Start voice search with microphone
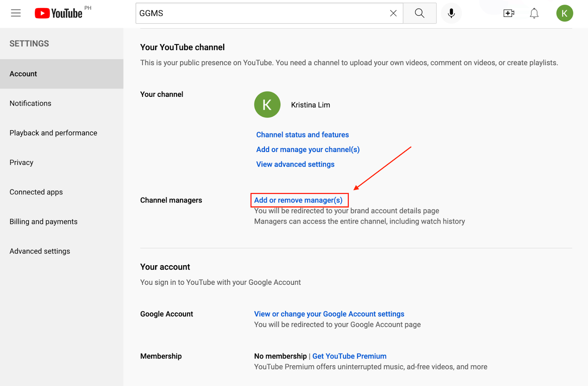The width and height of the screenshot is (588, 386). (x=451, y=13)
